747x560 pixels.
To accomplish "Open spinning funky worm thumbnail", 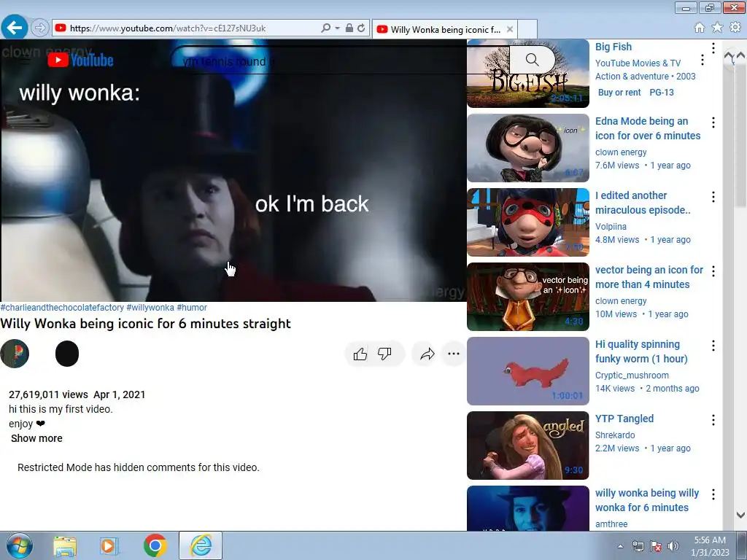I will pyautogui.click(x=528, y=371).
